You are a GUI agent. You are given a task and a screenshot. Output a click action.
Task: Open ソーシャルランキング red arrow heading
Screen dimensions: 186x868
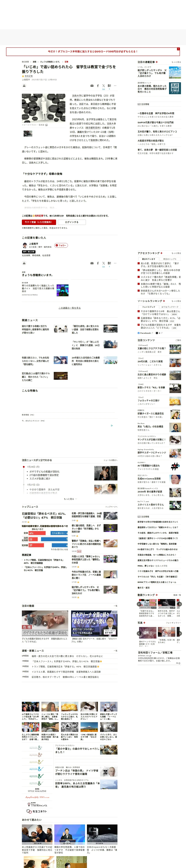click(151, 301)
